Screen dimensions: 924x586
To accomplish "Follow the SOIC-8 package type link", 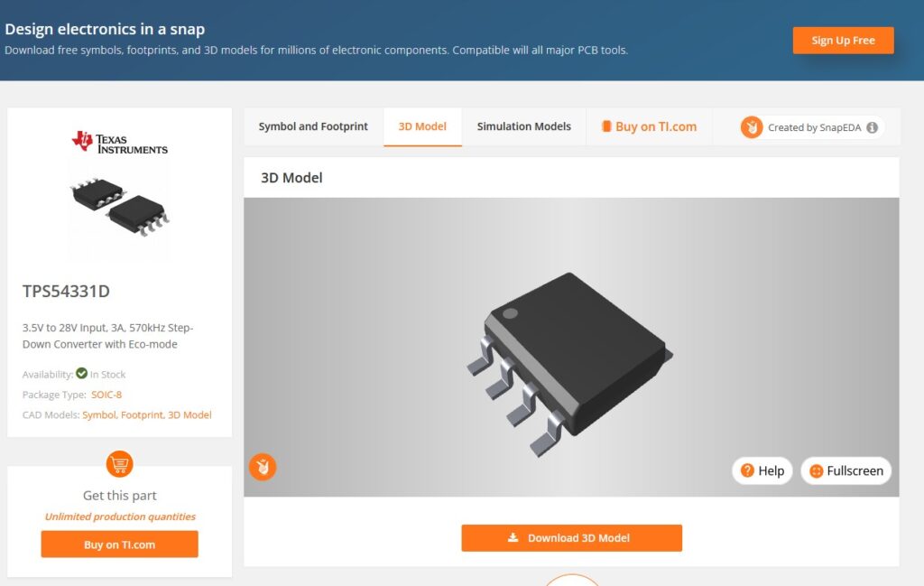I will click(106, 395).
